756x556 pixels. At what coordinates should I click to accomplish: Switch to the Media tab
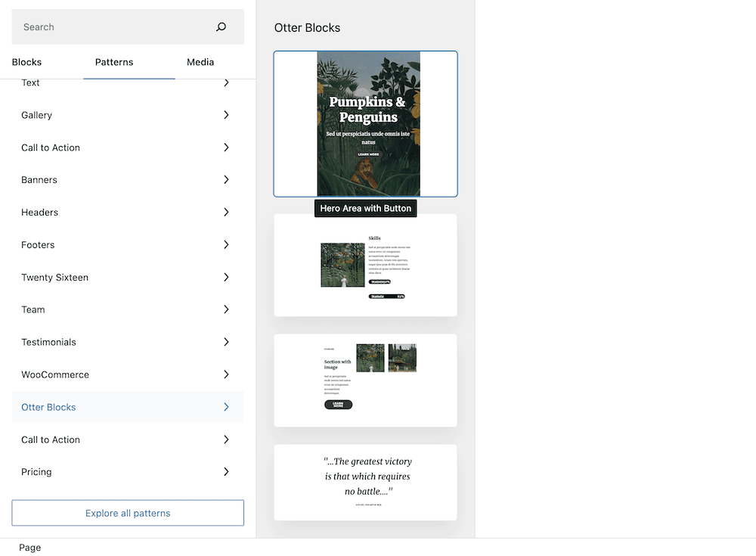coord(200,62)
